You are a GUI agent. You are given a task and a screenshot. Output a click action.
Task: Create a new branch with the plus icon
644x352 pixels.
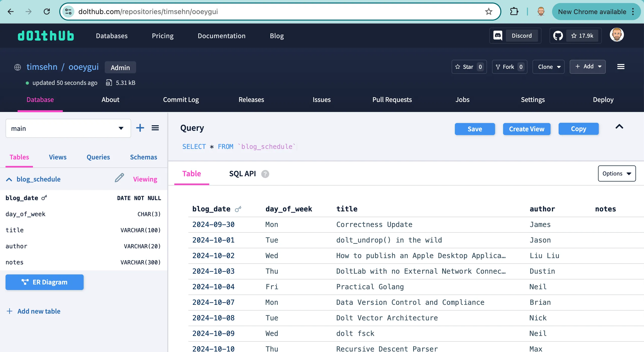140,128
